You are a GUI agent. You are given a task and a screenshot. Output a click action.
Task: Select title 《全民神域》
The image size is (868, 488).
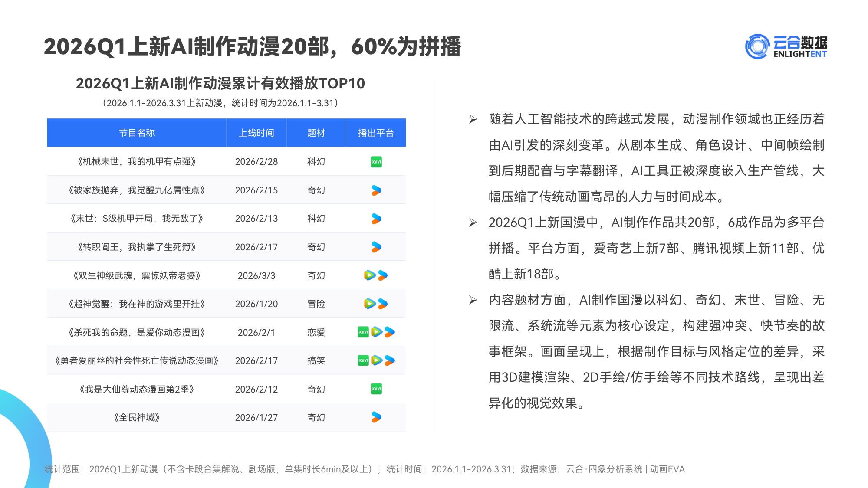coord(137,417)
